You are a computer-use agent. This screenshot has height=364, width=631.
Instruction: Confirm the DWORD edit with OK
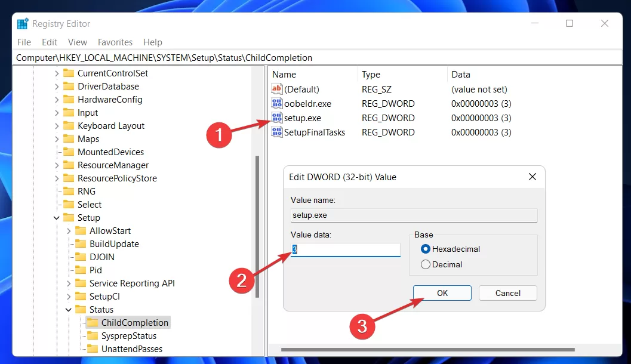click(x=442, y=293)
